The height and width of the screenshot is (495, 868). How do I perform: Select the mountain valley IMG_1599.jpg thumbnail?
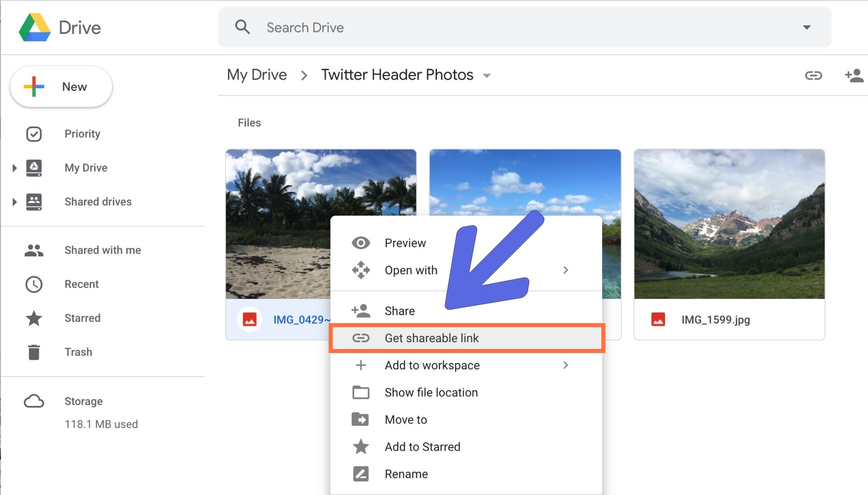729,224
